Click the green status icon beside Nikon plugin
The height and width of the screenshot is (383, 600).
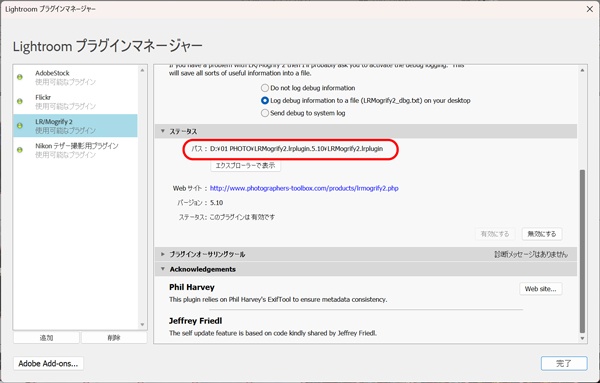20,150
